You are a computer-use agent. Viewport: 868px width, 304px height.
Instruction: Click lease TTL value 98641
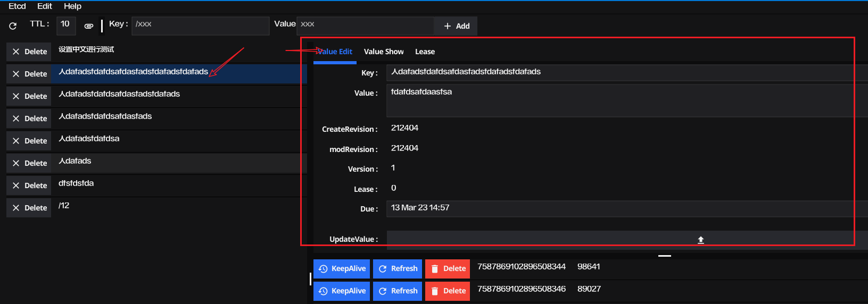(589, 267)
